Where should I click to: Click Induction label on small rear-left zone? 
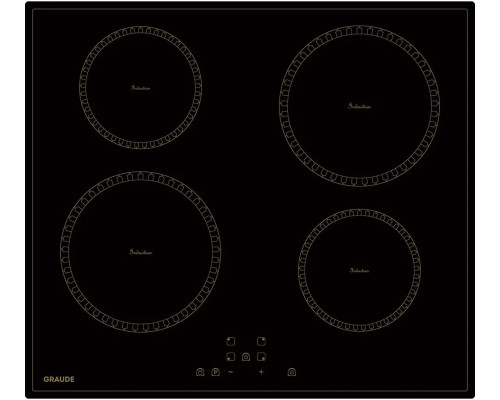pos(141,88)
